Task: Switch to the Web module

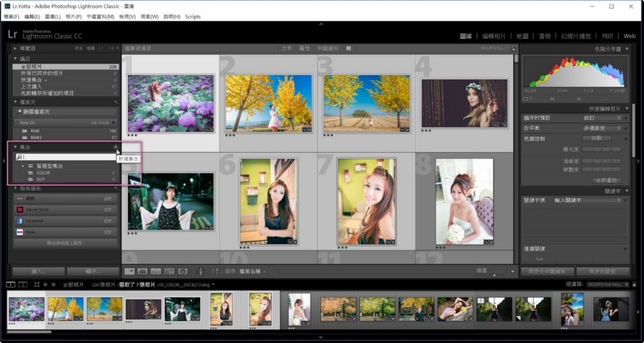Action: (x=630, y=36)
